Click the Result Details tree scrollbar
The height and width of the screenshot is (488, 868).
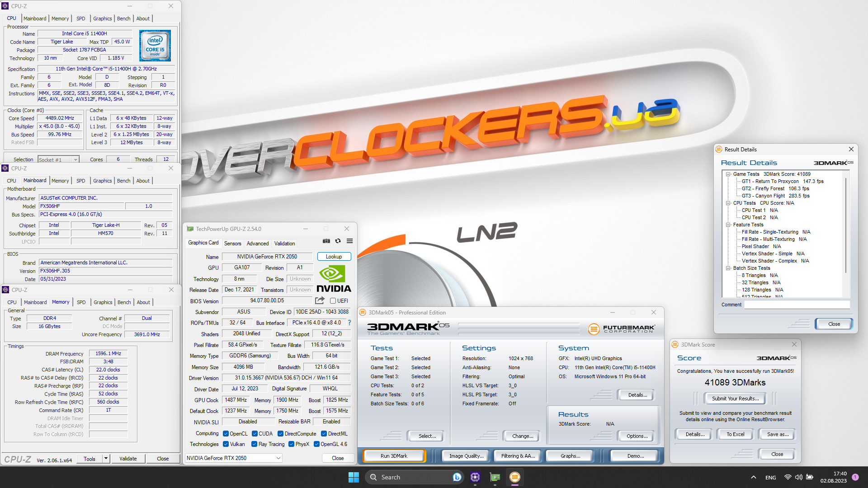tap(845, 226)
